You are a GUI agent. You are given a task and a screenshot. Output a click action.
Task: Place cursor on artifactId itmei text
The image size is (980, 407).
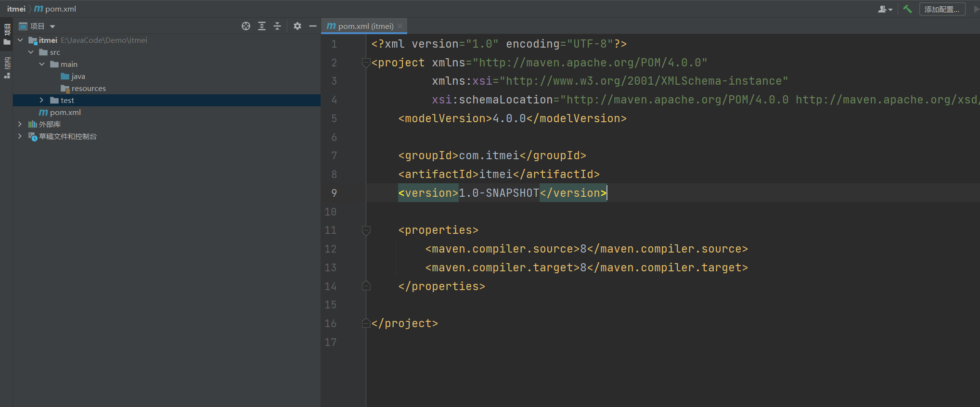coord(496,174)
